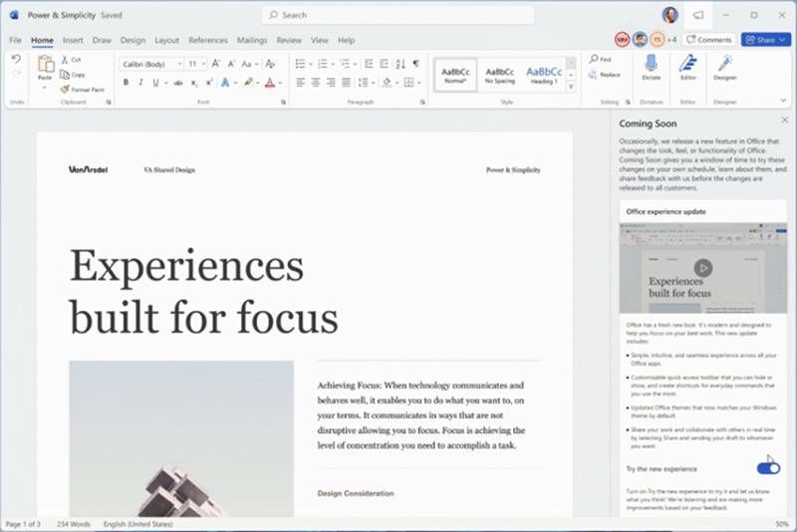This screenshot has height=532, width=797.
Task: Apply the Normal style
Action: click(455, 75)
